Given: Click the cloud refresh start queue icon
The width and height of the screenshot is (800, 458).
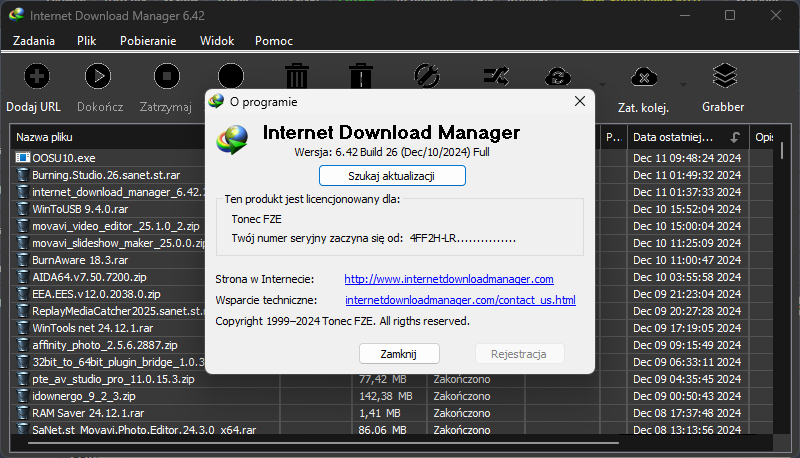Looking at the screenshot, I should pyautogui.click(x=558, y=77).
